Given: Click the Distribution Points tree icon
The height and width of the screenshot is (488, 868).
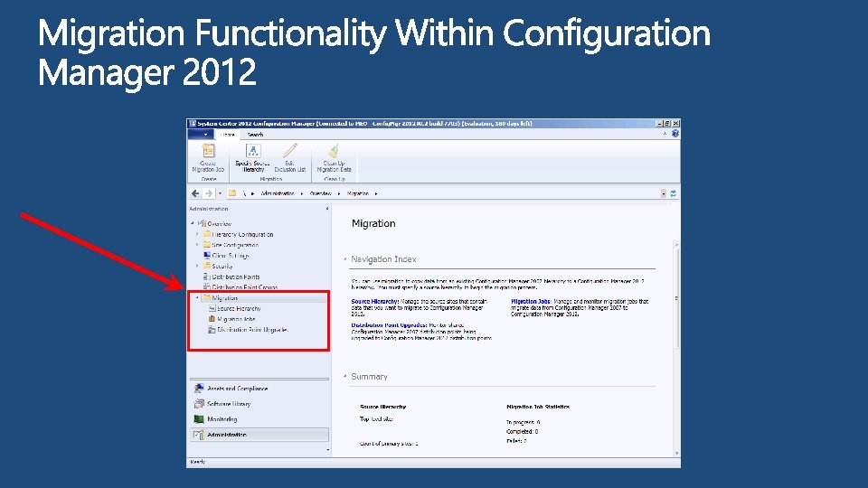Looking at the screenshot, I should (x=207, y=277).
